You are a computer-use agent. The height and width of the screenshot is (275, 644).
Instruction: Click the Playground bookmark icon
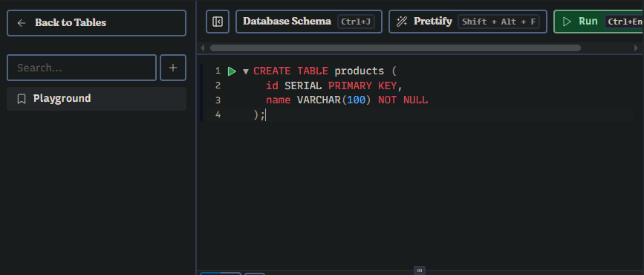tap(22, 99)
